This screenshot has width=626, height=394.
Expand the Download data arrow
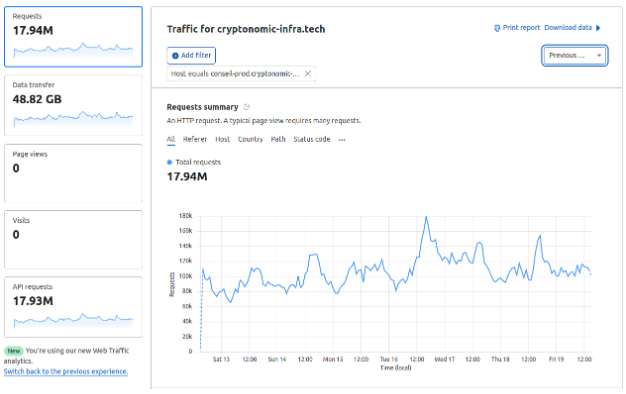(598, 28)
